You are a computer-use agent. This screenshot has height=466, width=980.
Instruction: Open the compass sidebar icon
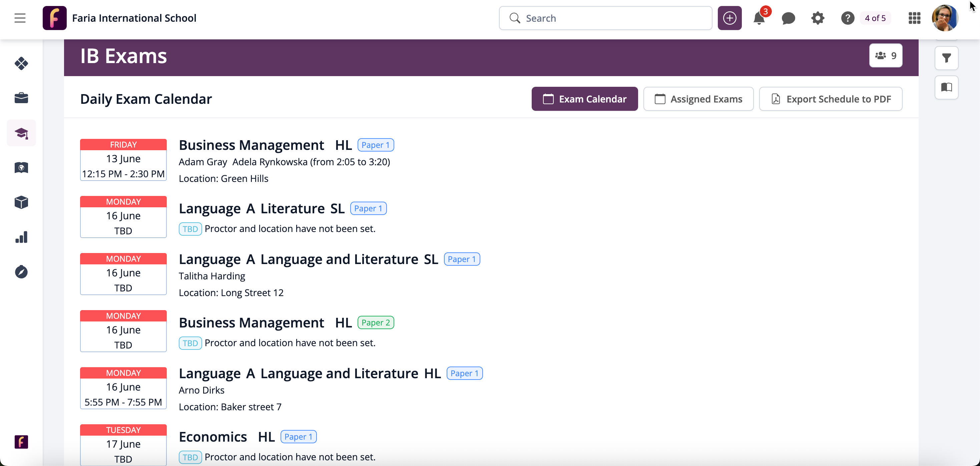(21, 272)
